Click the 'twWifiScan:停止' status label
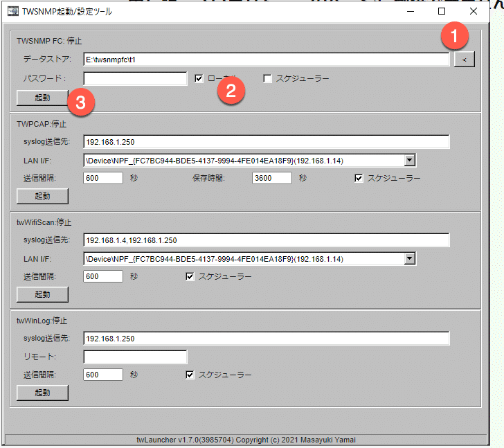The width and height of the screenshot is (504, 448). click(x=44, y=222)
